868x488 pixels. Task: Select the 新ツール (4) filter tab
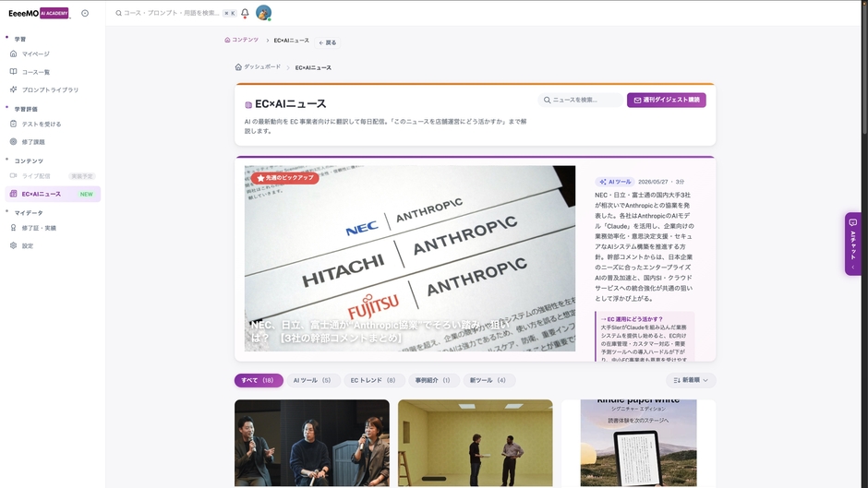pyautogui.click(x=488, y=381)
